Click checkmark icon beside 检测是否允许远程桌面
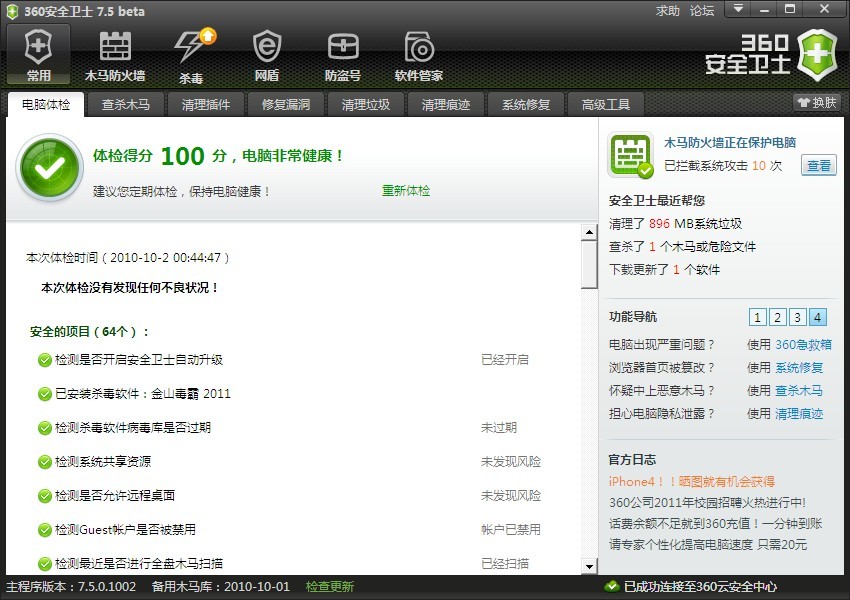 click(44, 496)
